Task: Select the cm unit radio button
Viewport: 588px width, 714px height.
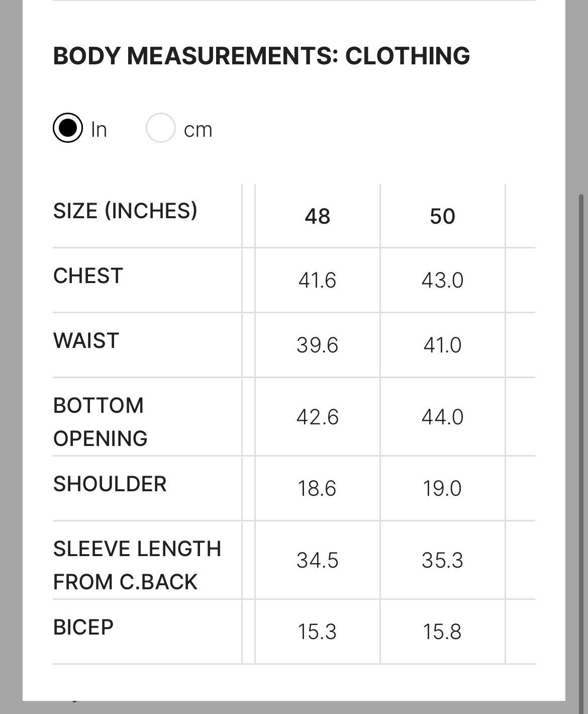Action: 161,128
